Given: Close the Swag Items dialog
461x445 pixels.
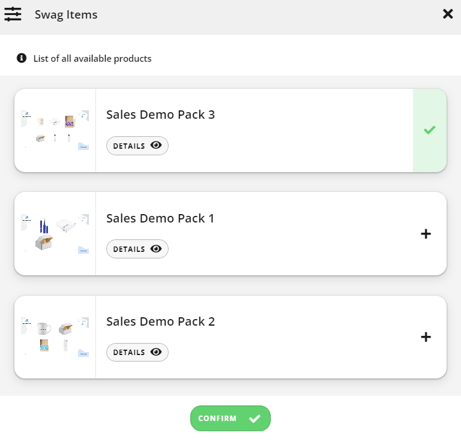Looking at the screenshot, I should [448, 14].
